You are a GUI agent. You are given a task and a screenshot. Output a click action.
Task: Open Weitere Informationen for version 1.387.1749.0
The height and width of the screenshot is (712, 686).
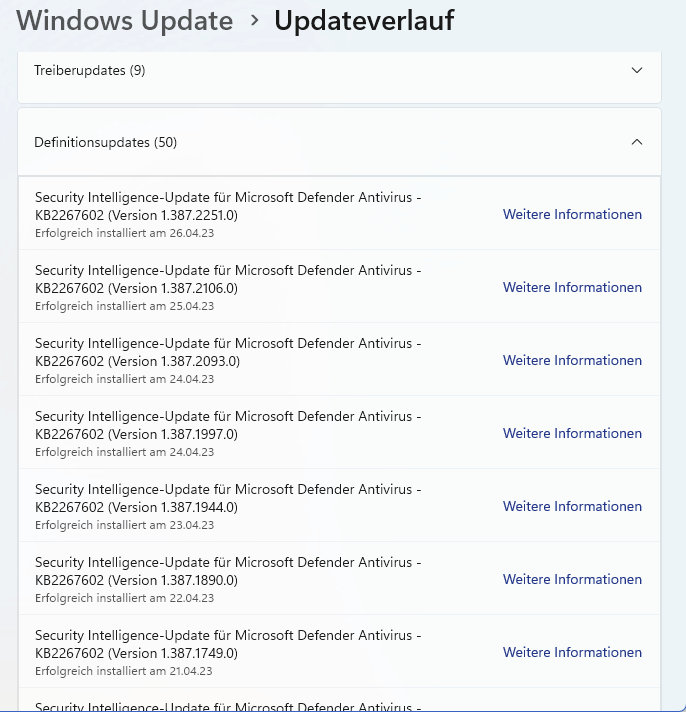572,652
